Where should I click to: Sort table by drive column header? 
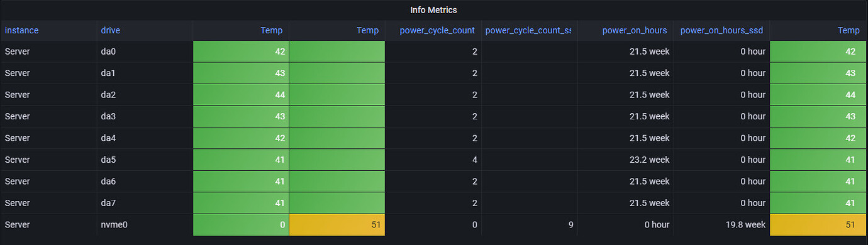point(110,30)
